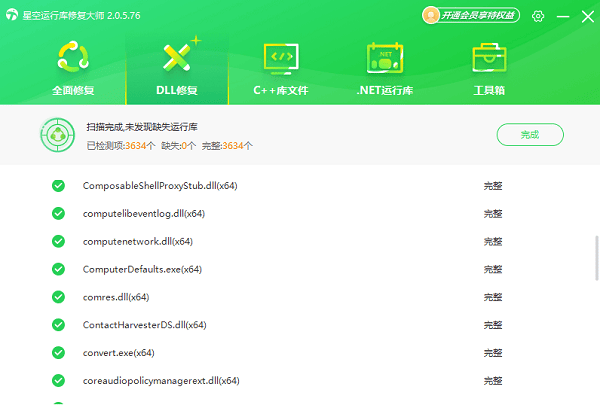This screenshot has width=600, height=411.
Task: Switch to the C++库文件 tab label
Action: [x=281, y=90]
